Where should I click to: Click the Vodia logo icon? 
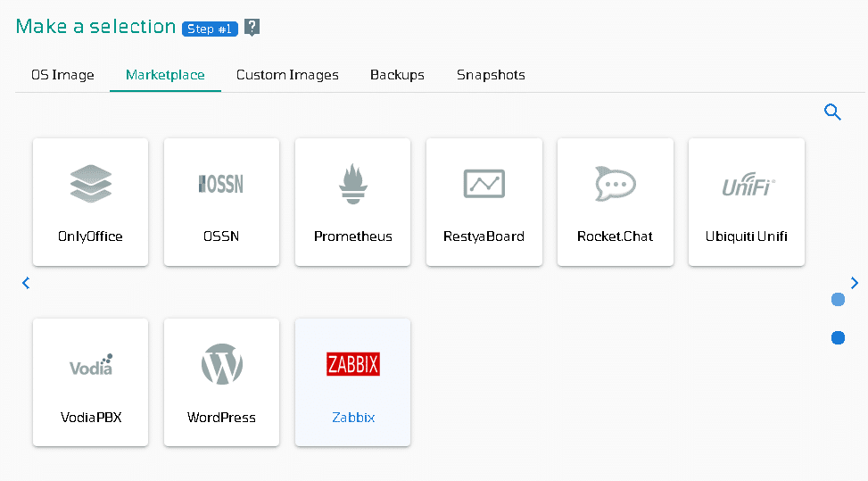pyautogui.click(x=91, y=365)
